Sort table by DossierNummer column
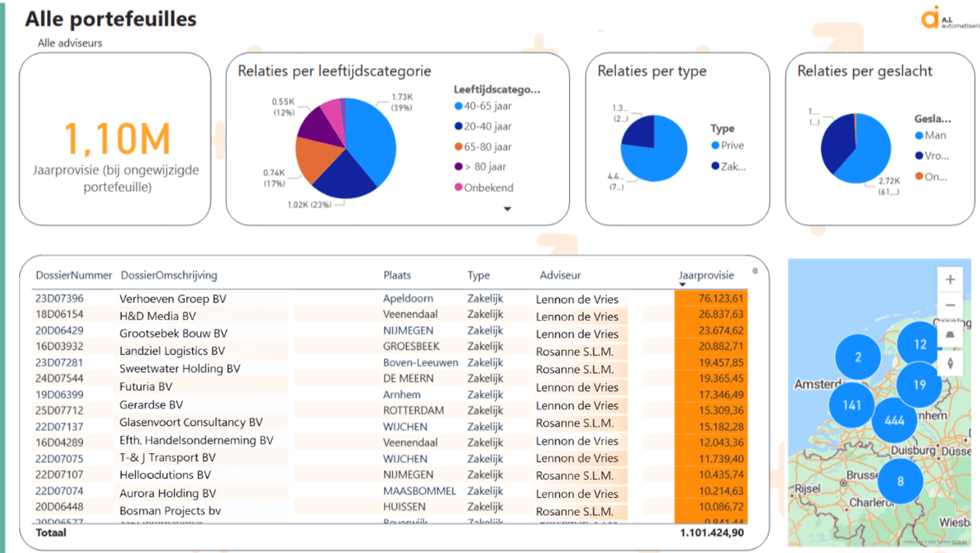The height and width of the screenshot is (553, 980). 73,275
